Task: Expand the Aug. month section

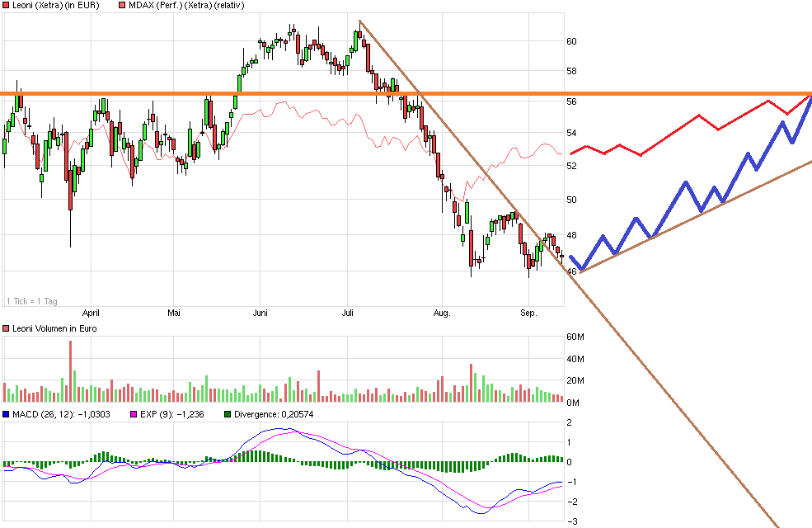Action: [442, 313]
